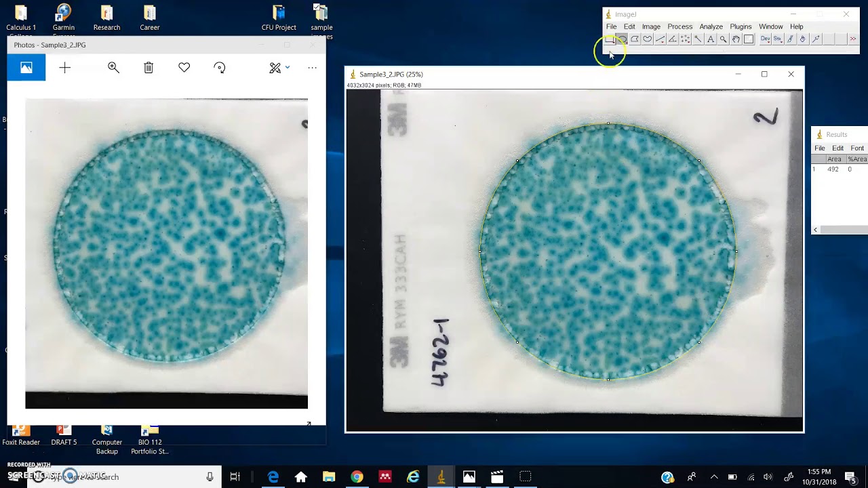The image size is (868, 488).
Task: Open the Dev developer menu tool in ImageJ
Action: [x=766, y=39]
